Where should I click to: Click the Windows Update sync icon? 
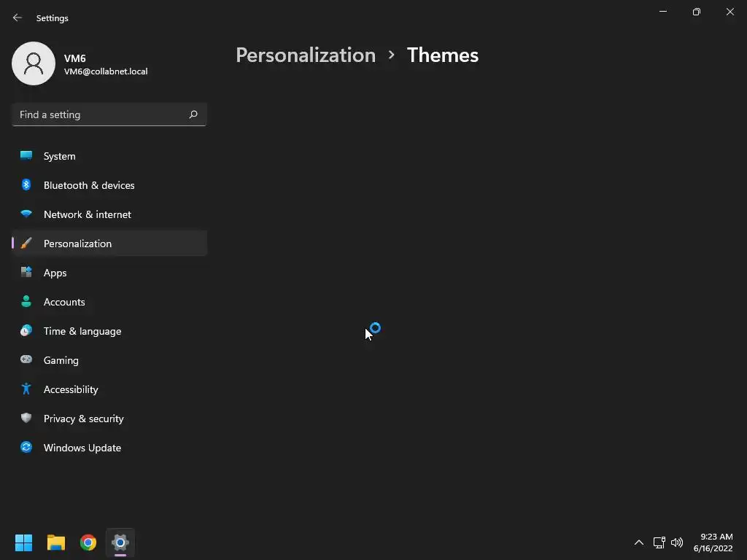pyautogui.click(x=26, y=448)
